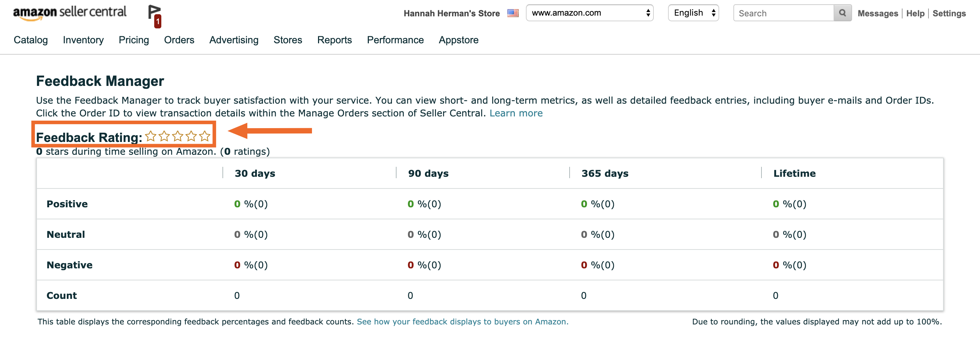
Task: Click the Count row label
Action: [x=61, y=295]
